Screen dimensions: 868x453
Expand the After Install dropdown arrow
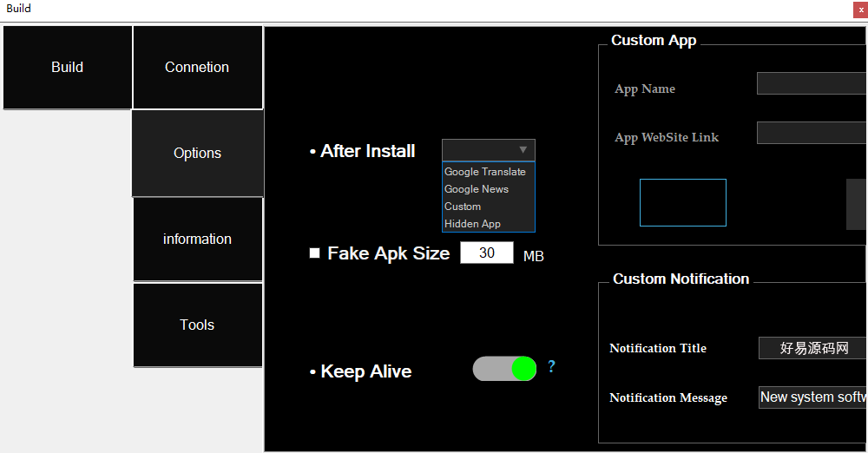pos(523,150)
